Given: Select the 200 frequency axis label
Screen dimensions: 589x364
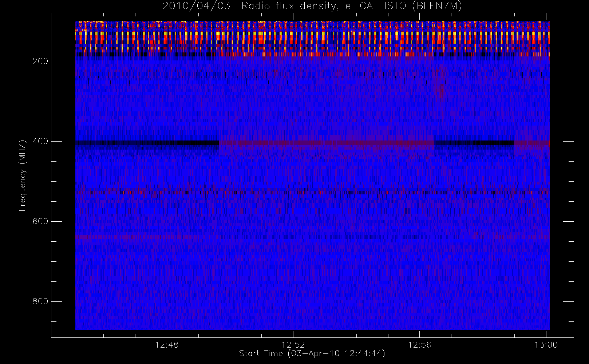Looking at the screenshot, I should click(x=40, y=61).
